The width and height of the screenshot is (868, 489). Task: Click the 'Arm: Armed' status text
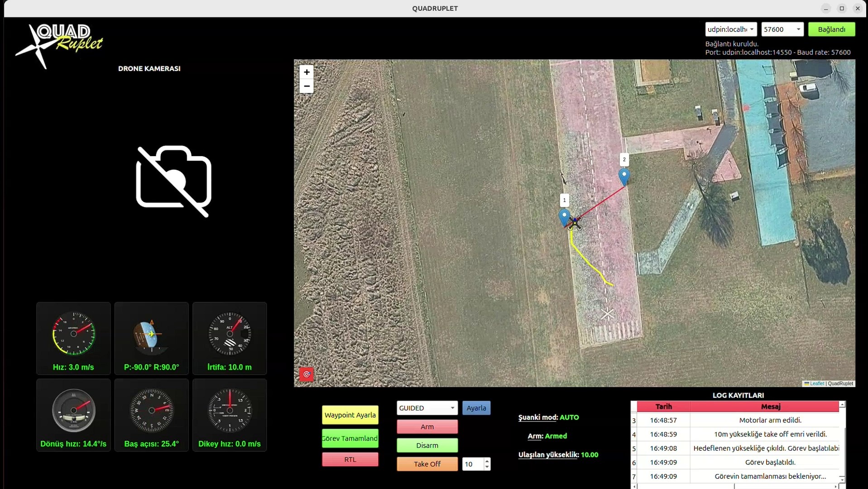pos(547,436)
